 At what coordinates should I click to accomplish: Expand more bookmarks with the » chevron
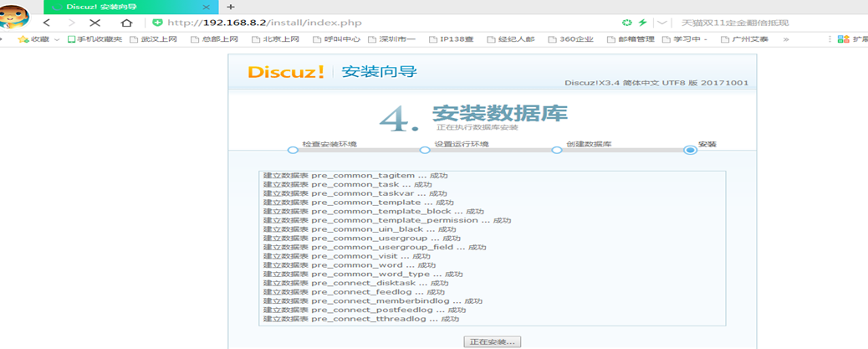coord(786,39)
